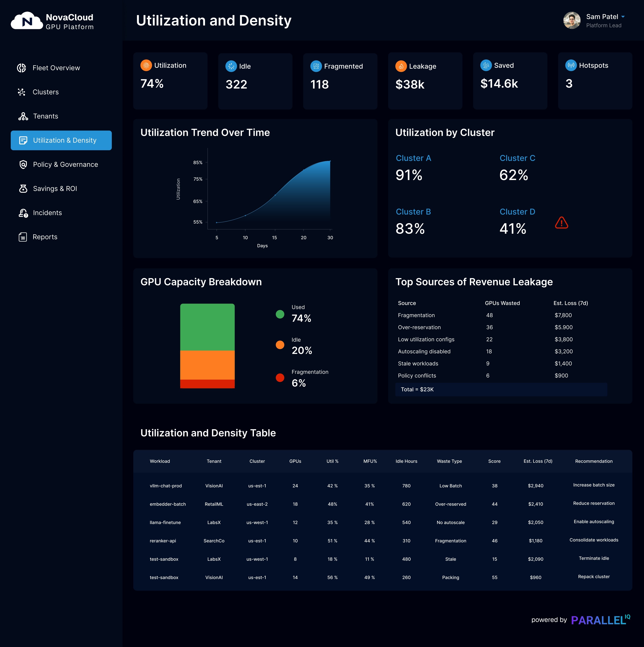644x647 pixels.
Task: Click the Incidents sidebar icon
Action: pyautogui.click(x=23, y=213)
